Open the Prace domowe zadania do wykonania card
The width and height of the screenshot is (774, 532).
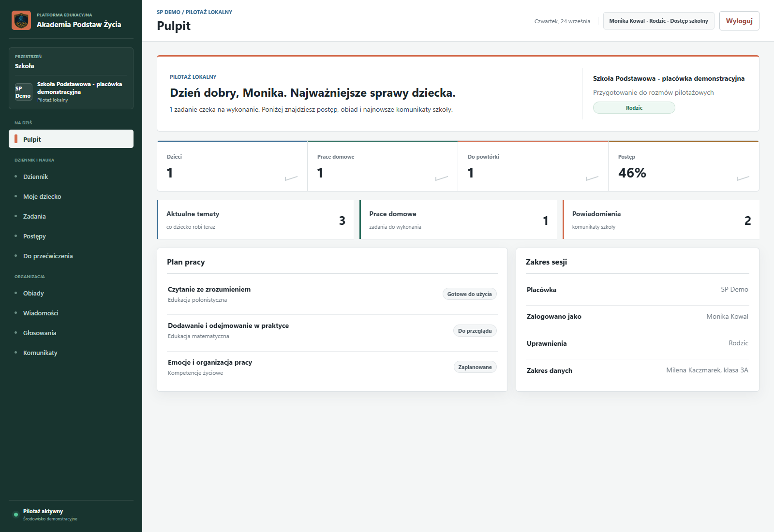(x=458, y=220)
